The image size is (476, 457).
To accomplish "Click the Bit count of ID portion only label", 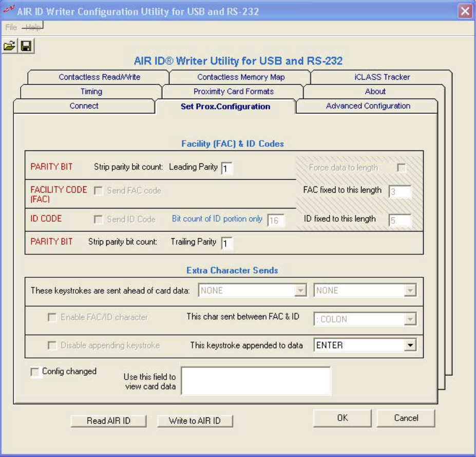I will pyautogui.click(x=217, y=219).
